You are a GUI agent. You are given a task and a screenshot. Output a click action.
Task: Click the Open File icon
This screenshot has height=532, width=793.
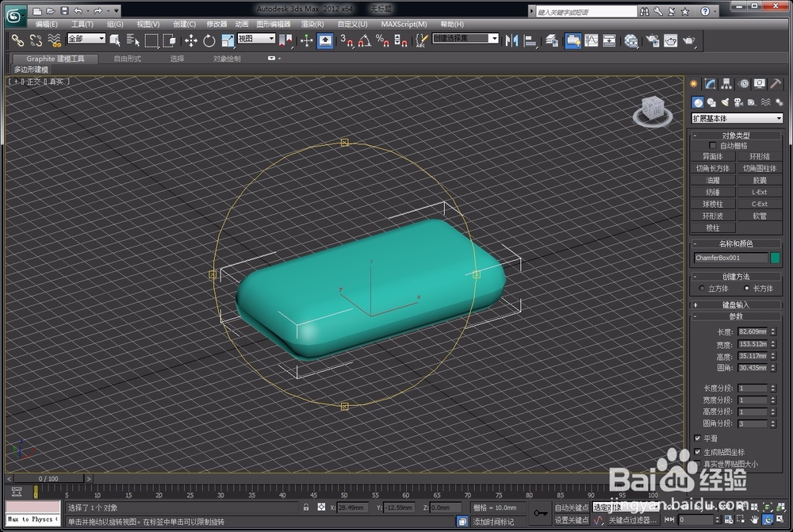[50, 10]
